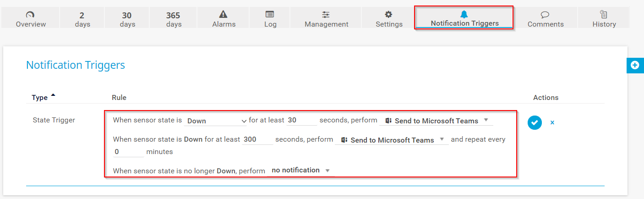This screenshot has width=644, height=199.
Task: Show the 2 days graph tab
Action: click(82, 19)
